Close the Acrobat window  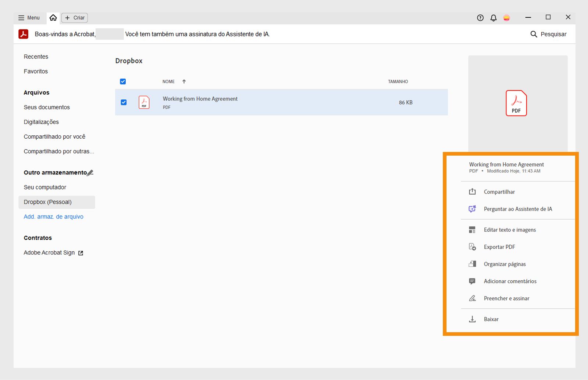tap(568, 17)
